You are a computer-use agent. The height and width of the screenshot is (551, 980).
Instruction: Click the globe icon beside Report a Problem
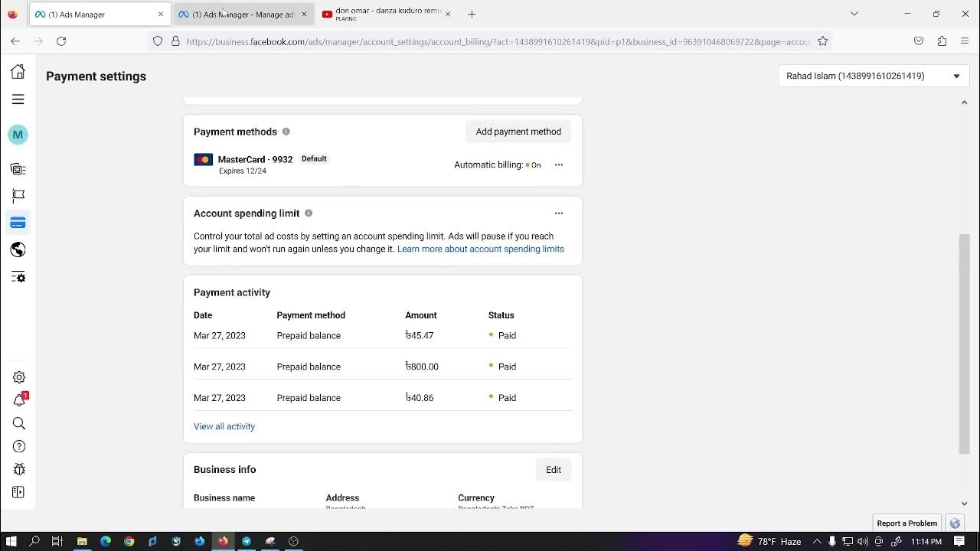click(955, 523)
